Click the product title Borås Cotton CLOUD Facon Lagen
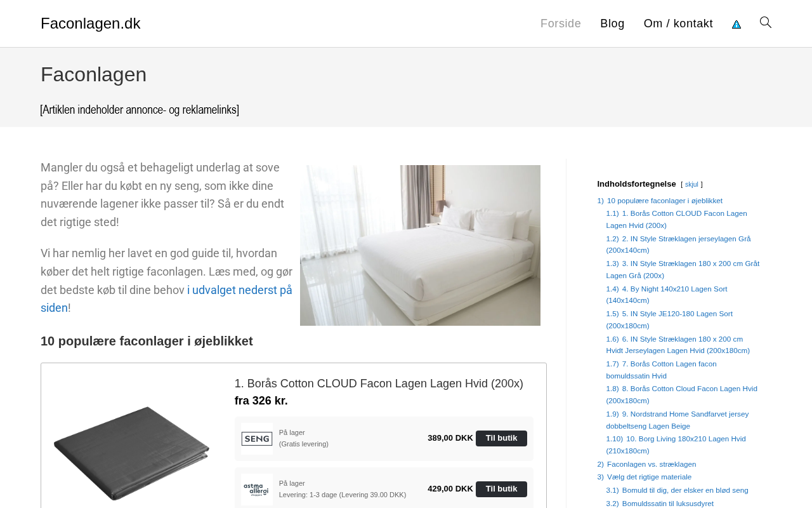Image resolution: width=812 pixels, height=508 pixels. tap(379, 384)
